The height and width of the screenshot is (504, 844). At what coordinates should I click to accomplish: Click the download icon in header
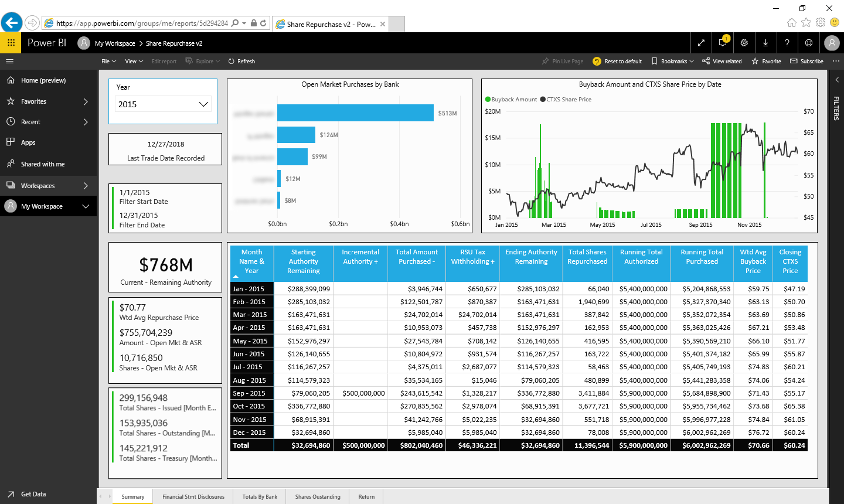pyautogui.click(x=765, y=43)
